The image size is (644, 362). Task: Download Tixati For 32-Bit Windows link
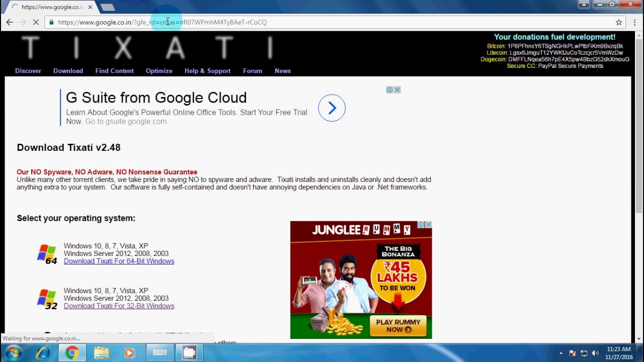tap(119, 306)
